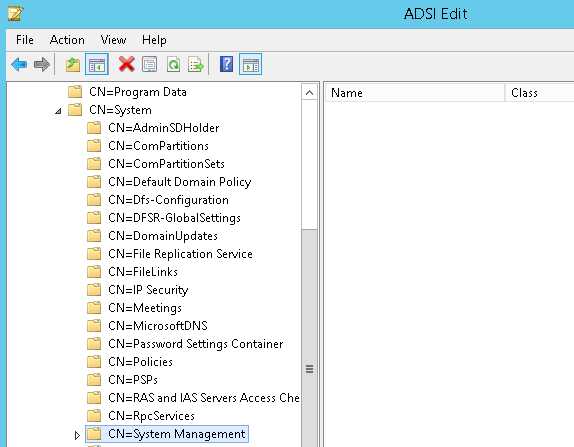Select CN=Password Settings Container
Image resolution: width=574 pixels, height=447 pixels.
pyautogui.click(x=196, y=344)
